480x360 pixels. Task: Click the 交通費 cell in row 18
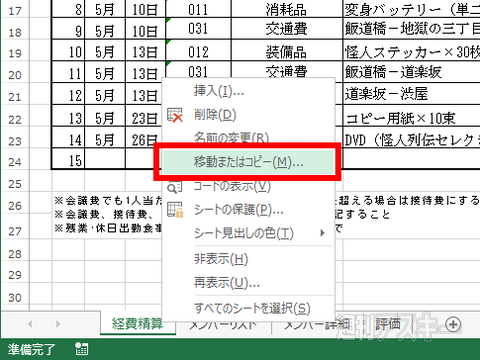point(287,29)
